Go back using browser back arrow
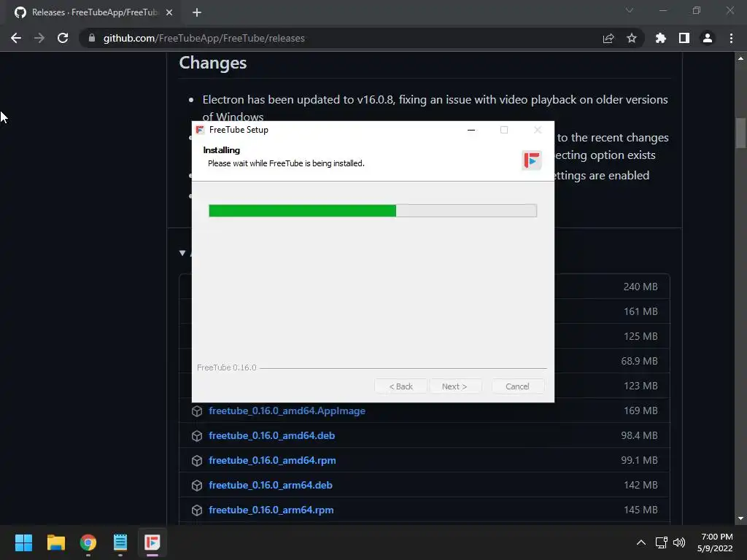The image size is (747, 560). (16, 38)
